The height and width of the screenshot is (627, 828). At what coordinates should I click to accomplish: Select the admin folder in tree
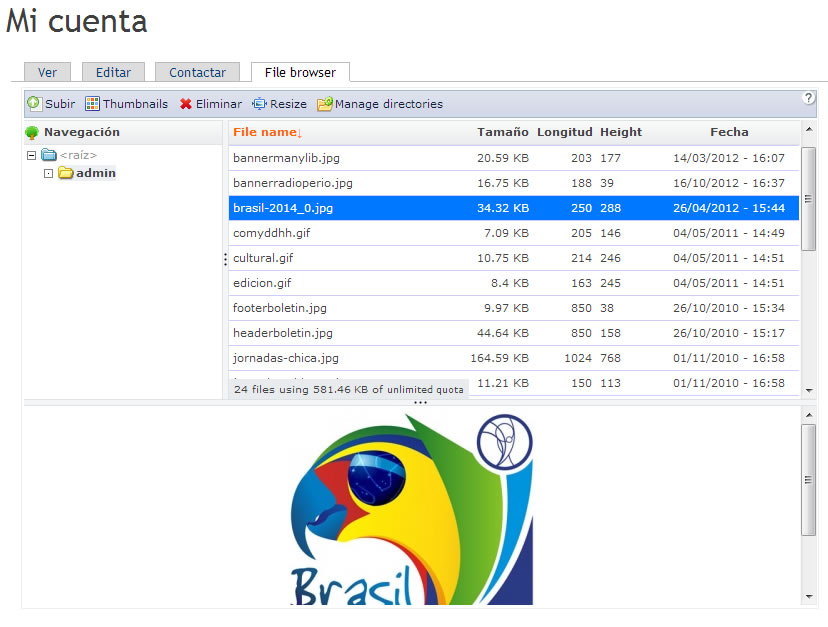click(x=96, y=173)
